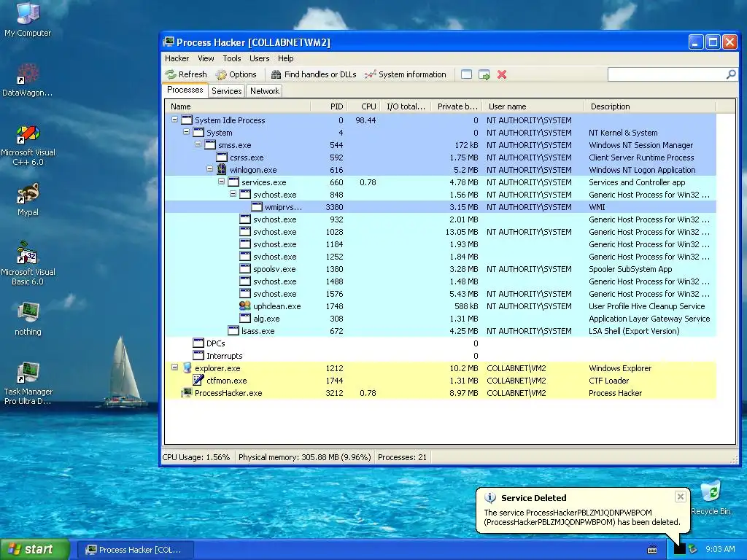
Task: Click the red X terminate icon
Action: (502, 74)
